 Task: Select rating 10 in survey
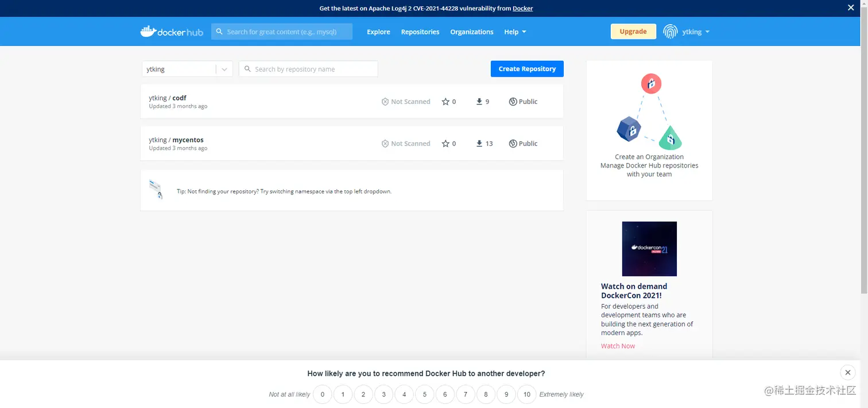(x=527, y=394)
